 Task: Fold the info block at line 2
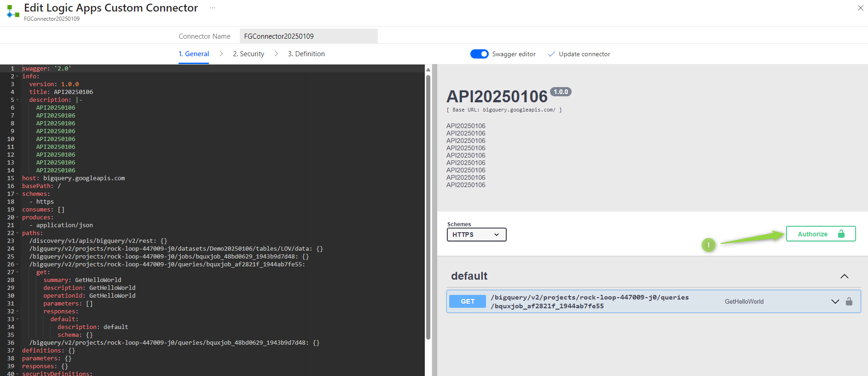17,76
